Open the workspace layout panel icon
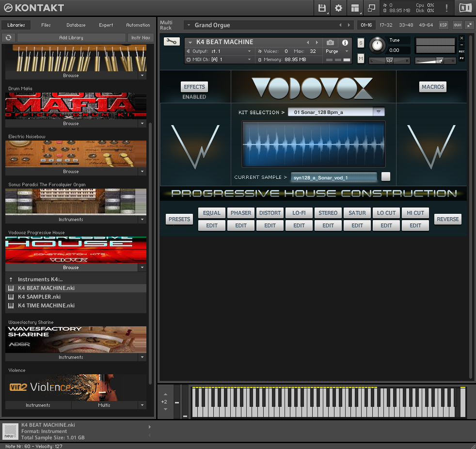The height and width of the screenshot is (449, 476). tap(355, 8)
